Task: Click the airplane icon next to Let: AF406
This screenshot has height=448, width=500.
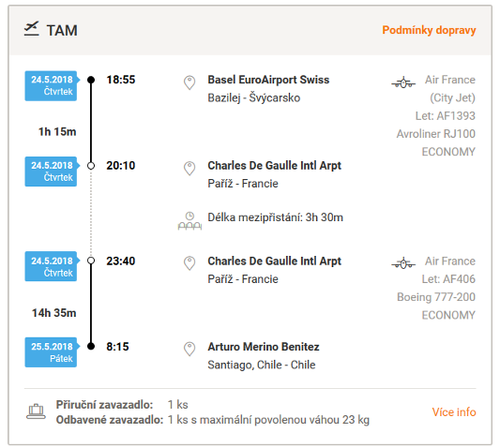Action: click(403, 263)
